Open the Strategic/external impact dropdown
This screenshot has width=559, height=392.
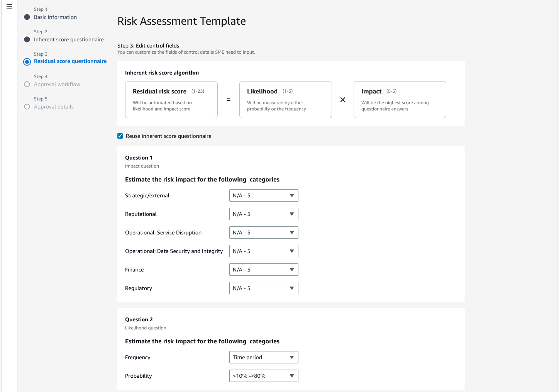point(264,195)
